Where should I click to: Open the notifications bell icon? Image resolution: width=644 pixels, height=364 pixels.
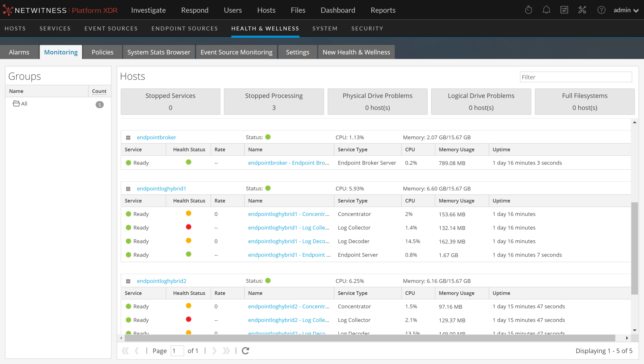[x=546, y=10]
